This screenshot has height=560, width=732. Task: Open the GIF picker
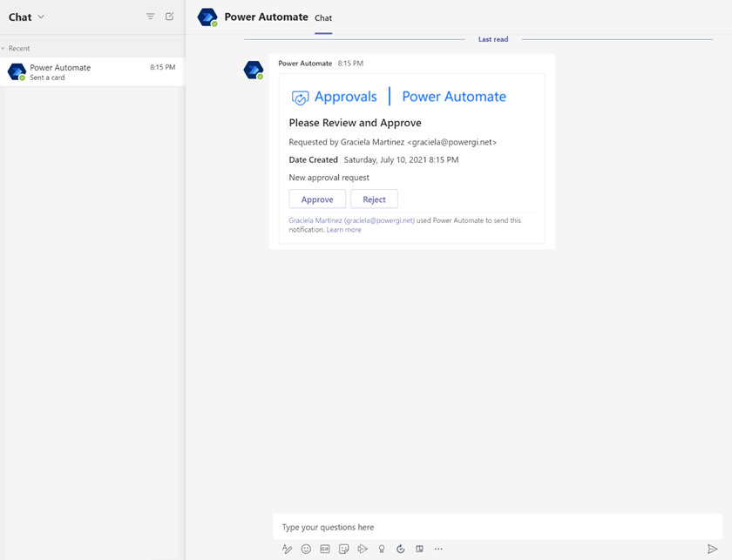(325, 549)
